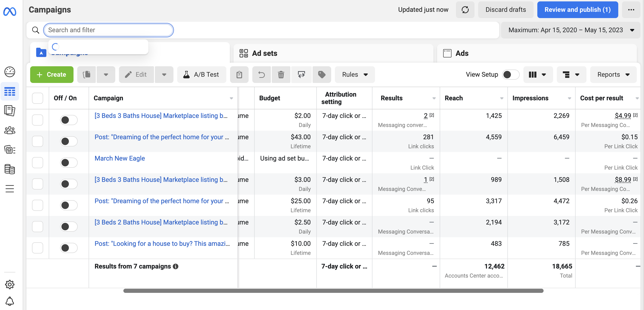Screen dimensions: 644x310
Task: Click the refresh icon beside Updated just now
Action: point(465,10)
